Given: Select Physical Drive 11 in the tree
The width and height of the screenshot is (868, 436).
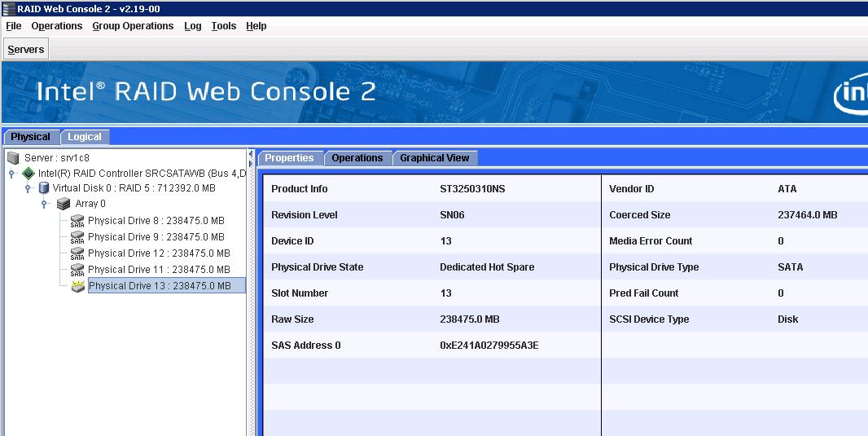Looking at the screenshot, I should pyautogui.click(x=159, y=270).
